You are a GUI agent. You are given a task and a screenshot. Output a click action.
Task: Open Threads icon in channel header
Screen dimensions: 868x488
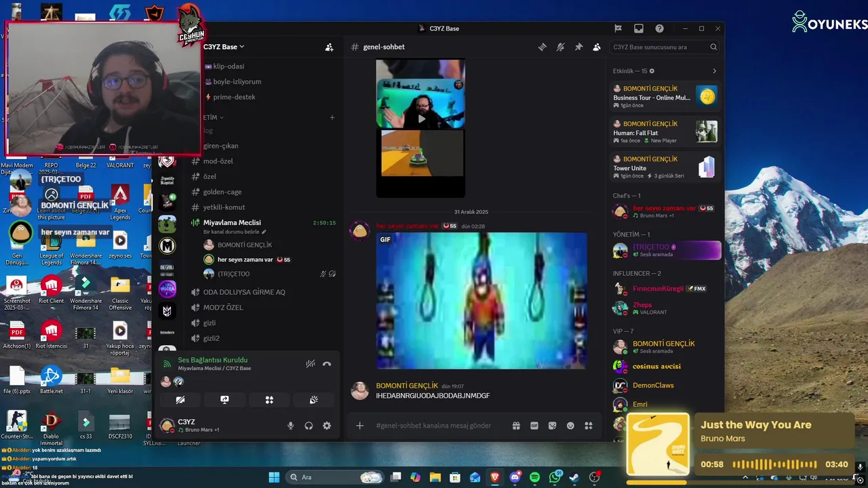coord(542,47)
